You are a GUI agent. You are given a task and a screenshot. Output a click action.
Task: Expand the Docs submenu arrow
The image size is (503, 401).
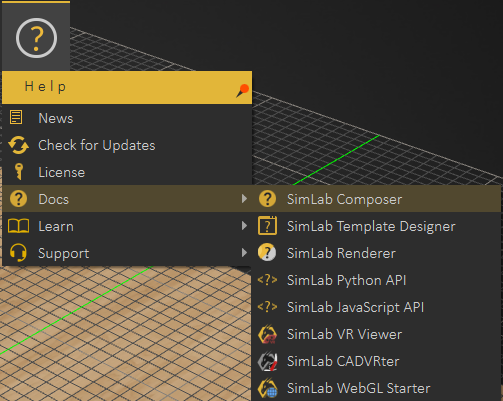pyautogui.click(x=244, y=199)
